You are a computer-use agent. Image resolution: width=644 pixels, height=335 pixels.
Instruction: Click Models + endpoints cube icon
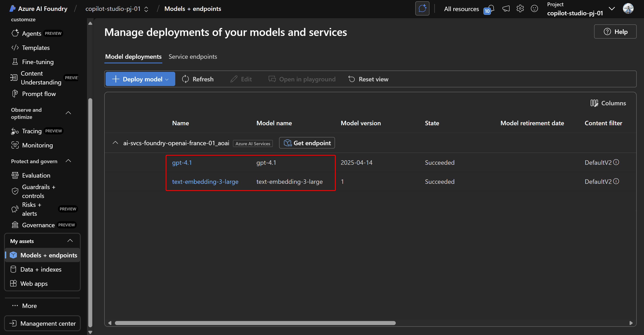(x=13, y=255)
